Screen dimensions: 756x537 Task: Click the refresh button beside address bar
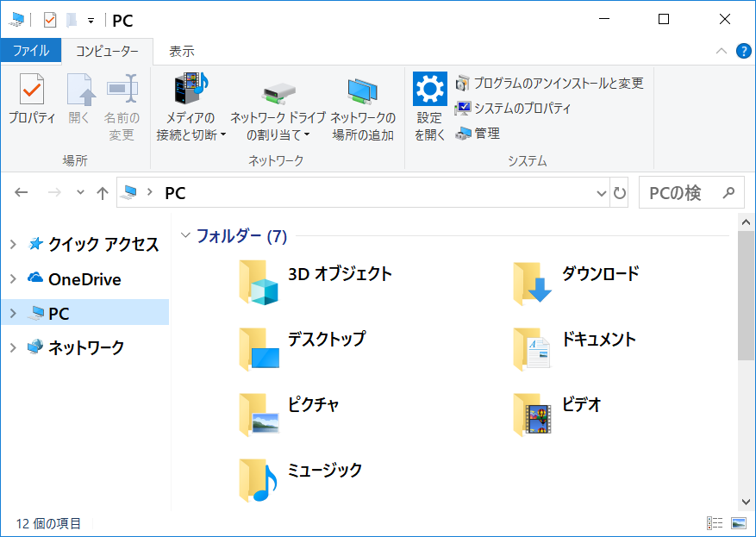click(x=620, y=194)
